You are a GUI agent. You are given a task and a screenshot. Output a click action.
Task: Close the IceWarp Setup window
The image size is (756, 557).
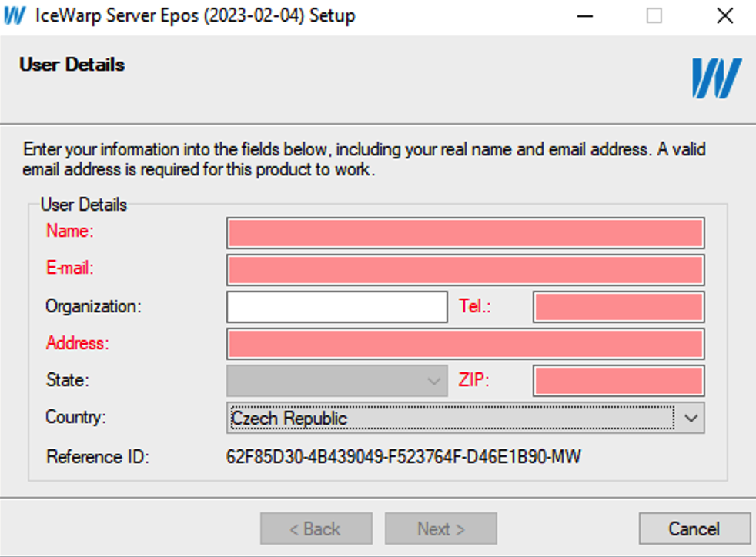point(724,16)
